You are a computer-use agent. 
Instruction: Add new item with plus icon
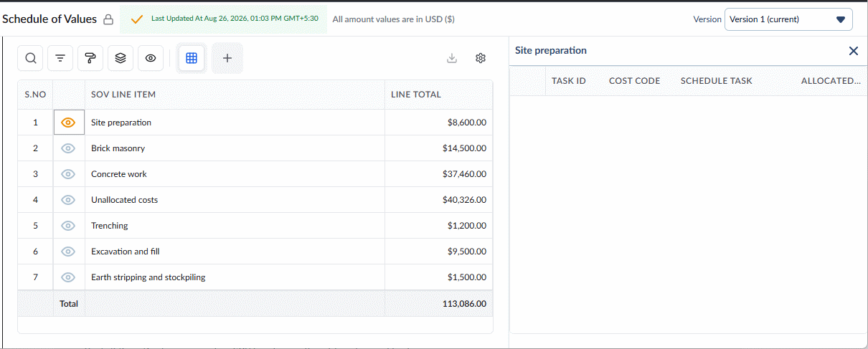click(227, 59)
